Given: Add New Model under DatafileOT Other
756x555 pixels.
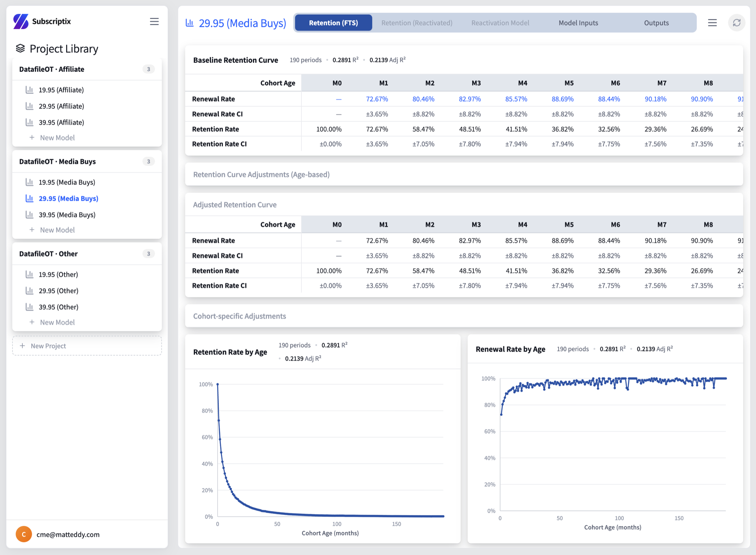Looking at the screenshot, I should click(x=52, y=322).
